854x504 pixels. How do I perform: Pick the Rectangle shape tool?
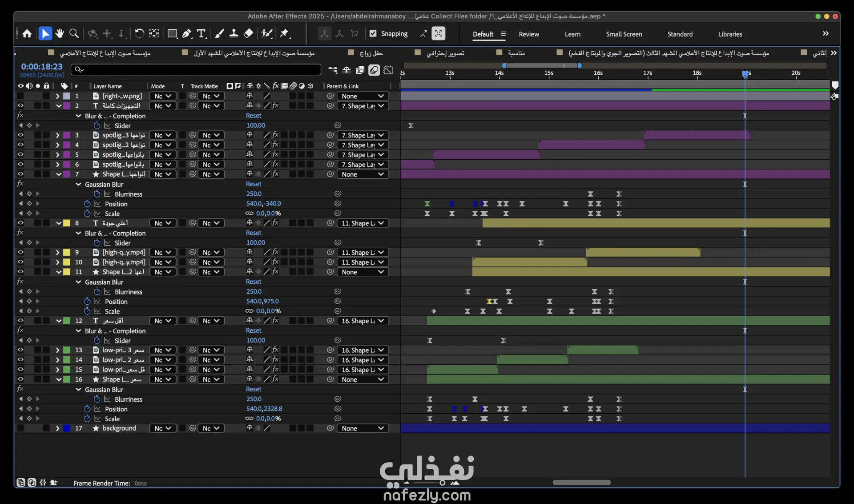172,34
